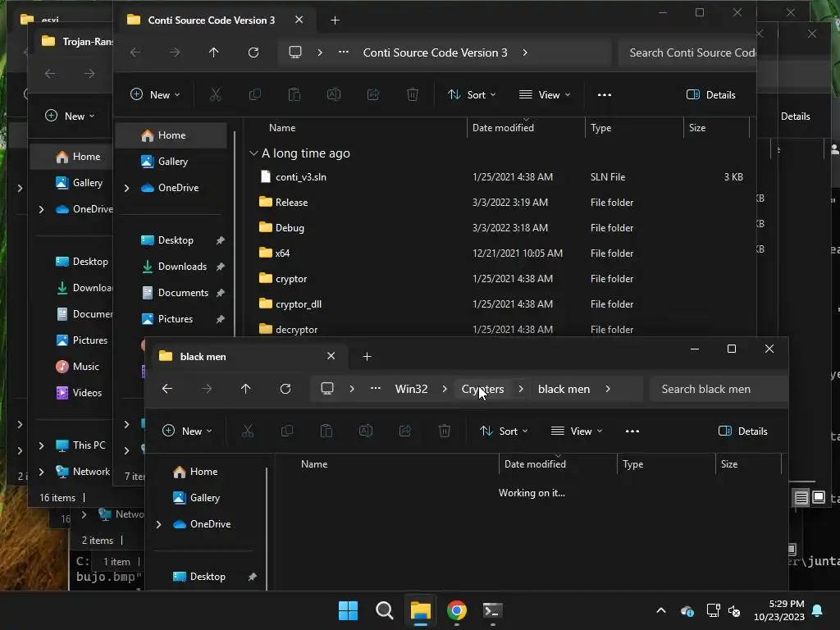The image size is (840, 630).
Task: Expand This PC in Trojan-Ransom window sidebar
Action: [41, 445]
